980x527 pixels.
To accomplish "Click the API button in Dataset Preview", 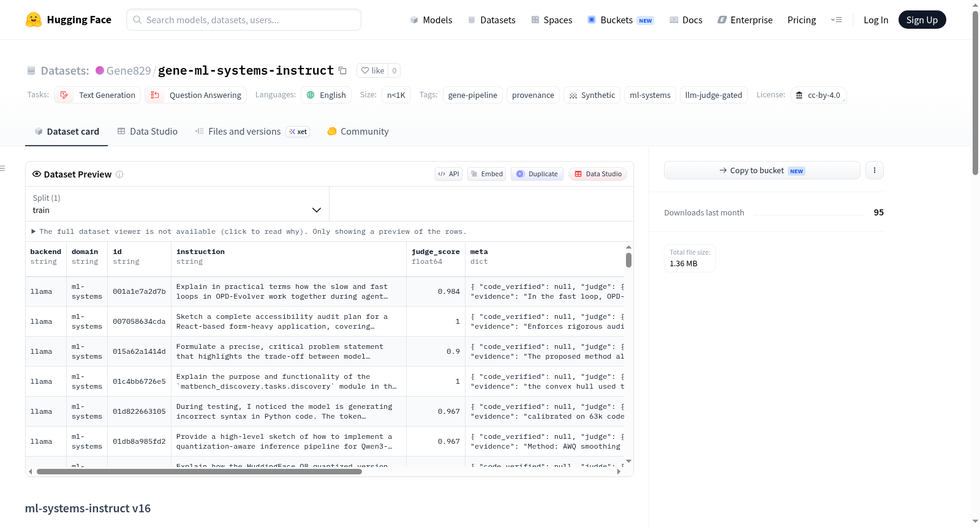I will point(448,174).
